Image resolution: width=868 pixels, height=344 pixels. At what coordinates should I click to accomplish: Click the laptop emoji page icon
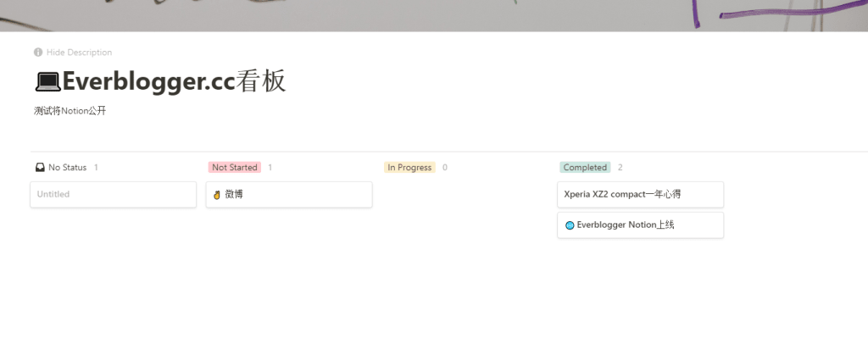47,82
